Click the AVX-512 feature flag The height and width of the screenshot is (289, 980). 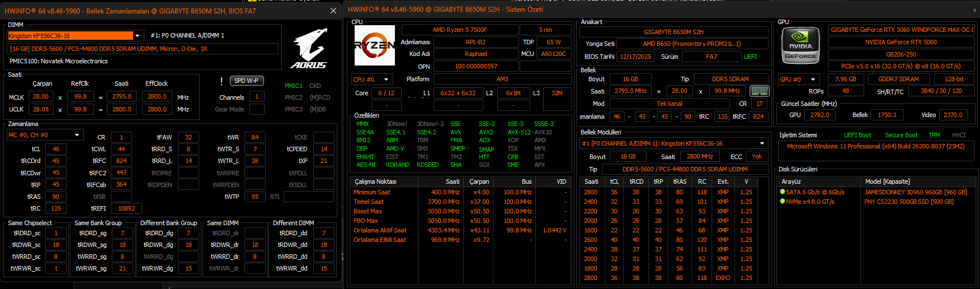tap(519, 133)
